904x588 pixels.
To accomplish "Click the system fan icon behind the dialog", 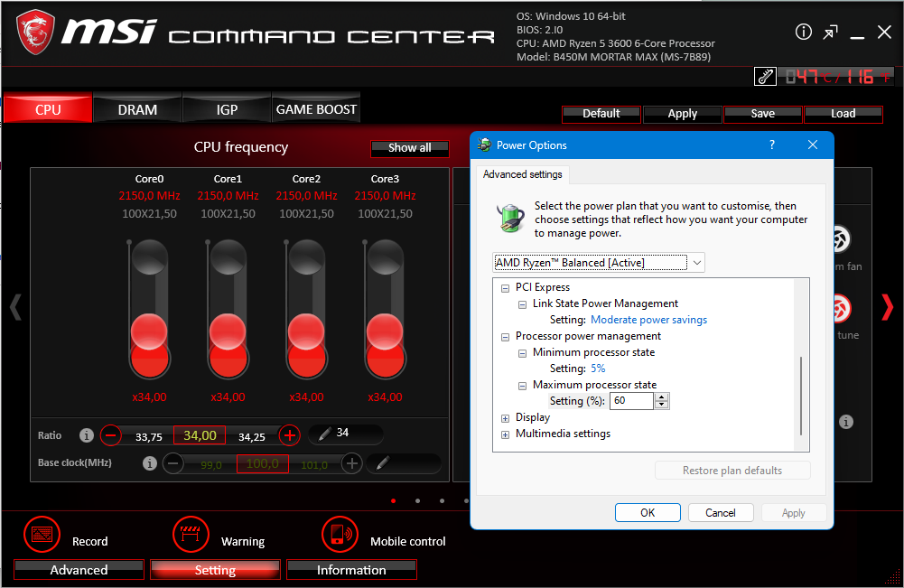I will coord(842,238).
